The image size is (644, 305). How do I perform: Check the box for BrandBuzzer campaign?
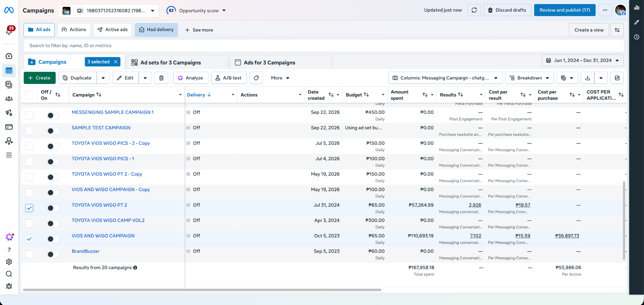pos(29,254)
